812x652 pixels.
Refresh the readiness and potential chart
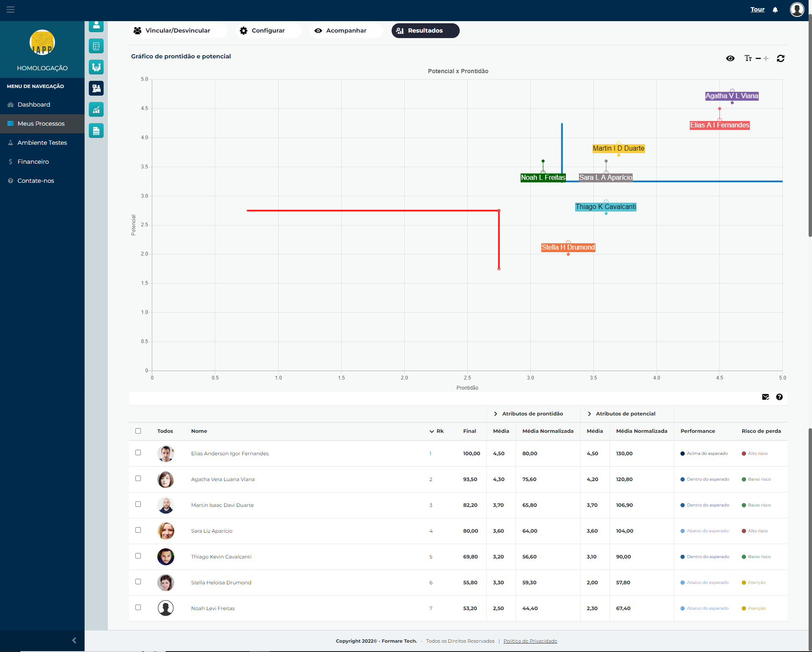pyautogui.click(x=781, y=58)
